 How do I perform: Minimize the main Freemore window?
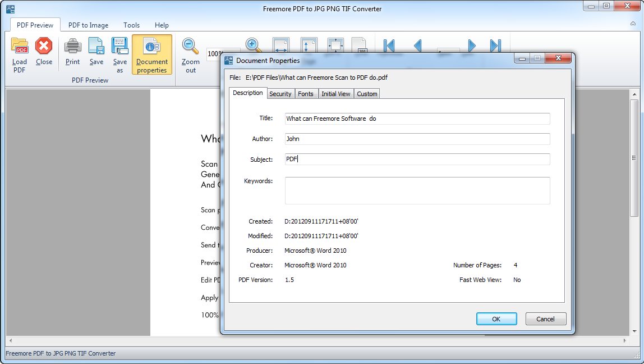(x=591, y=6)
